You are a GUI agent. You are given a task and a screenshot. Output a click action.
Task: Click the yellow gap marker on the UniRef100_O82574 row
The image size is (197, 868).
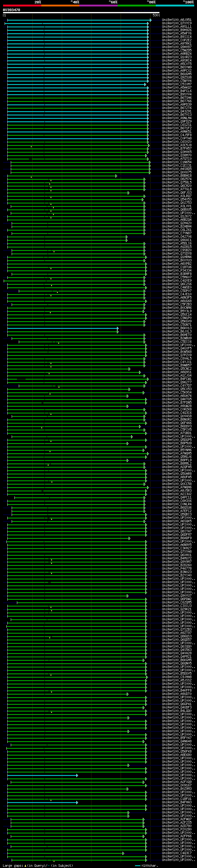coord(51,181)
